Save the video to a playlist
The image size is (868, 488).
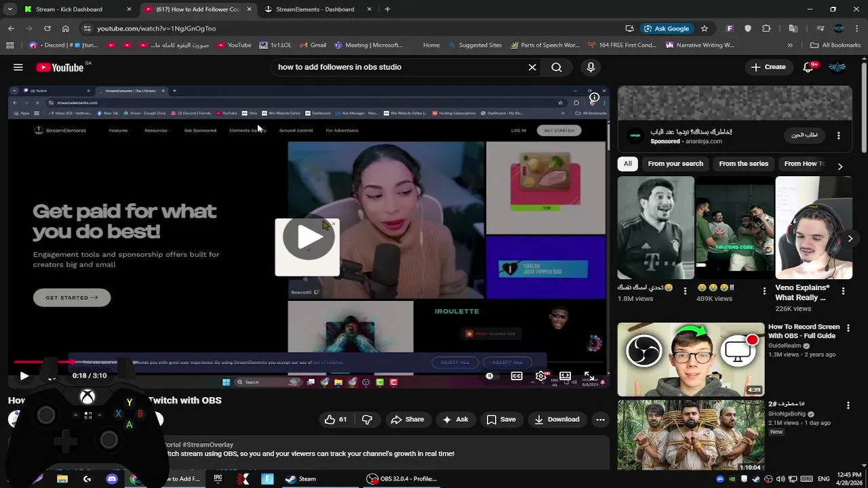click(501, 420)
